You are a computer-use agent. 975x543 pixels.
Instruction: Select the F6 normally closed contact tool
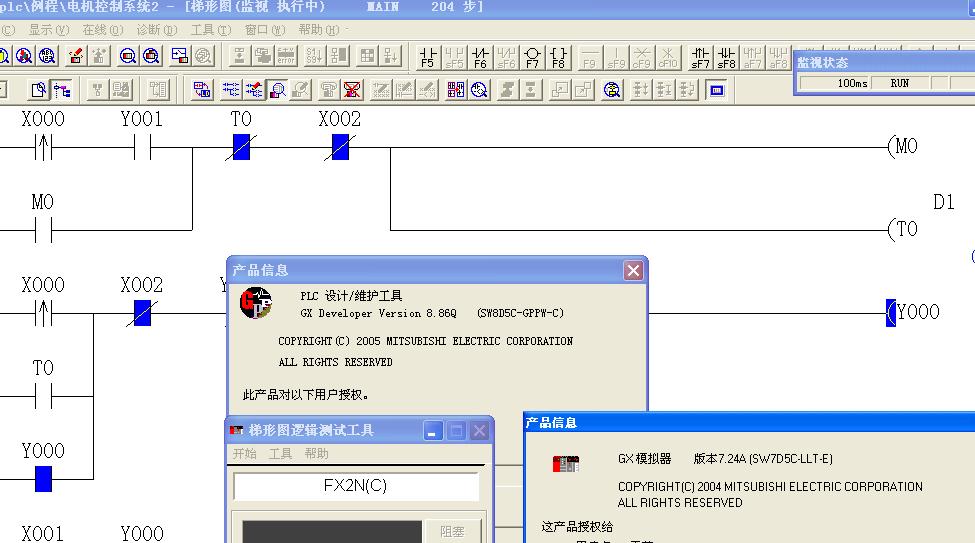click(480, 56)
